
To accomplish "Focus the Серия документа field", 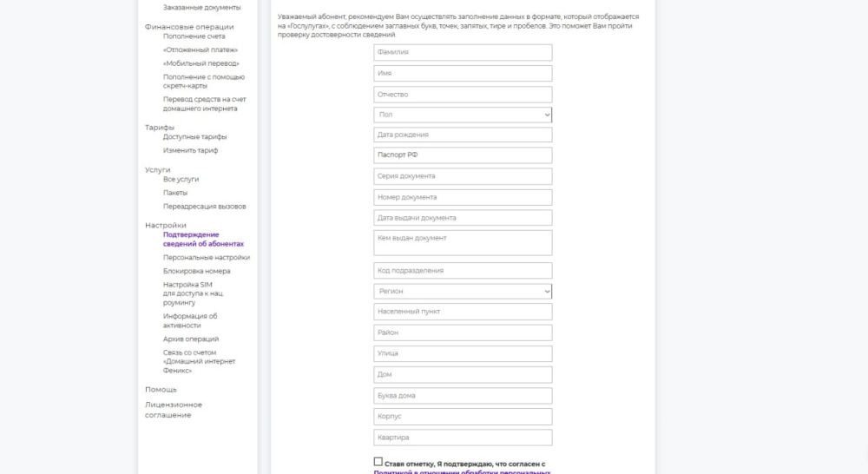I will coord(463,176).
